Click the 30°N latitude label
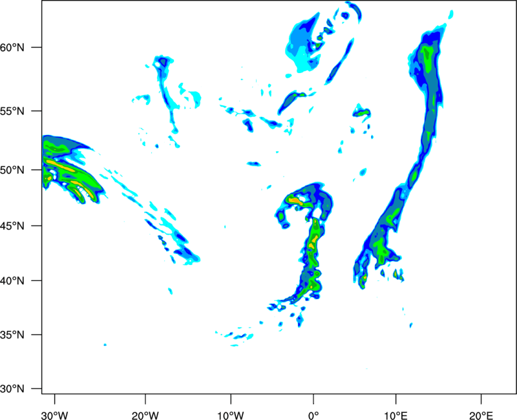 click(x=12, y=389)
